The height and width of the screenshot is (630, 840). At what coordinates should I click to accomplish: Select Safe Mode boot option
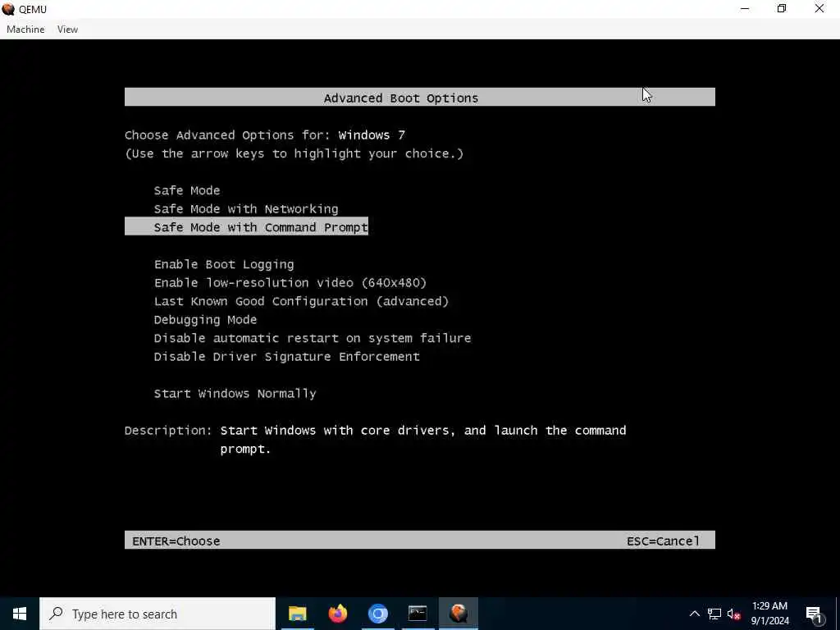tap(187, 190)
